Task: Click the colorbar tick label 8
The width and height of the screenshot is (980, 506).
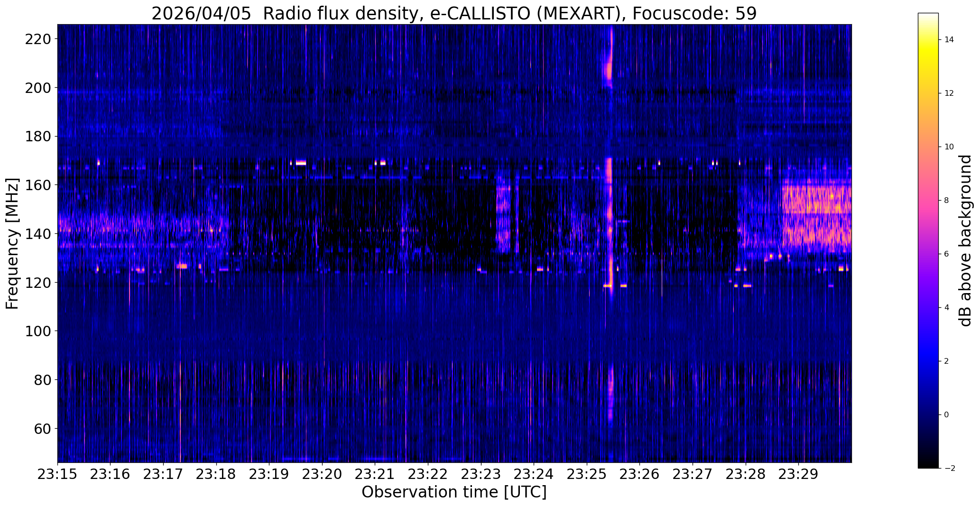Action: [x=947, y=201]
